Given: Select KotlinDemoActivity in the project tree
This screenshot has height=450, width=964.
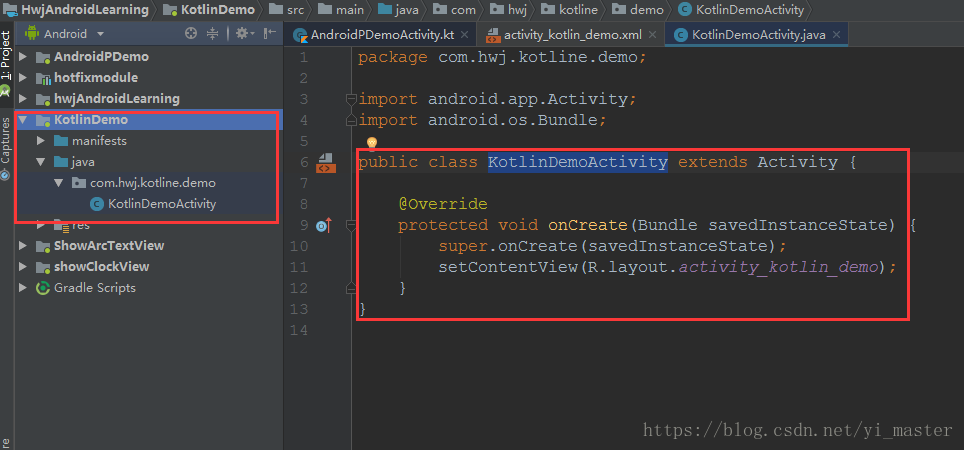Looking at the screenshot, I should [x=162, y=203].
